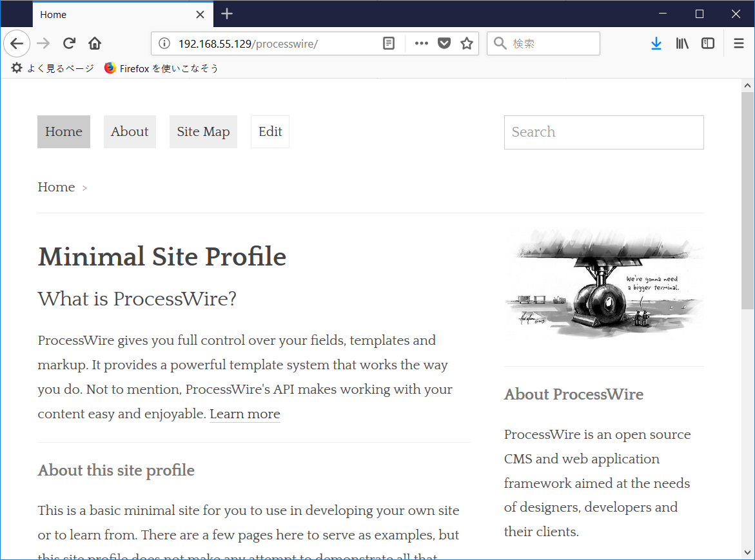Switch to the Home browser tab
Screen dimensions: 755x560
coord(97,14)
